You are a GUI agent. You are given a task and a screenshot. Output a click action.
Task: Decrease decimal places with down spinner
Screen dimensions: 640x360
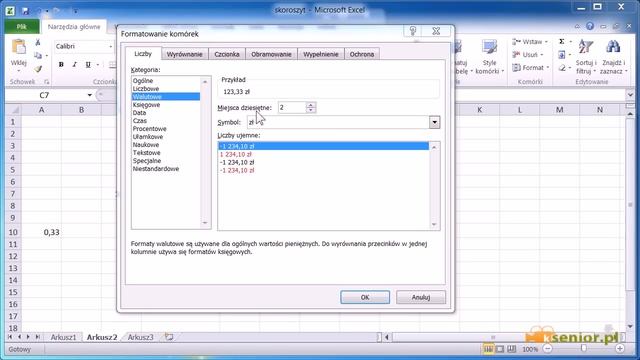[x=311, y=110]
